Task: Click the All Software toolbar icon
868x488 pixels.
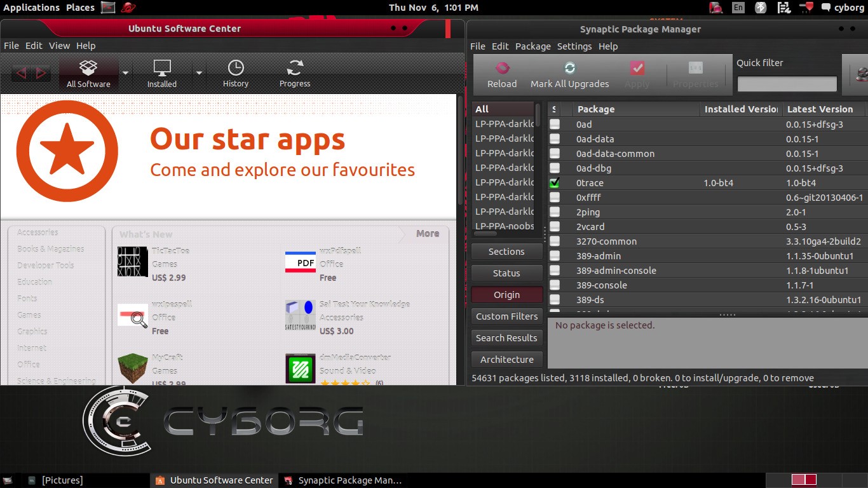Action: coord(88,69)
